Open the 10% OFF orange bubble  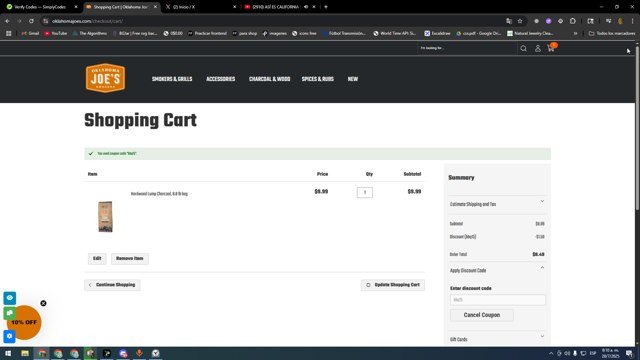(24, 322)
